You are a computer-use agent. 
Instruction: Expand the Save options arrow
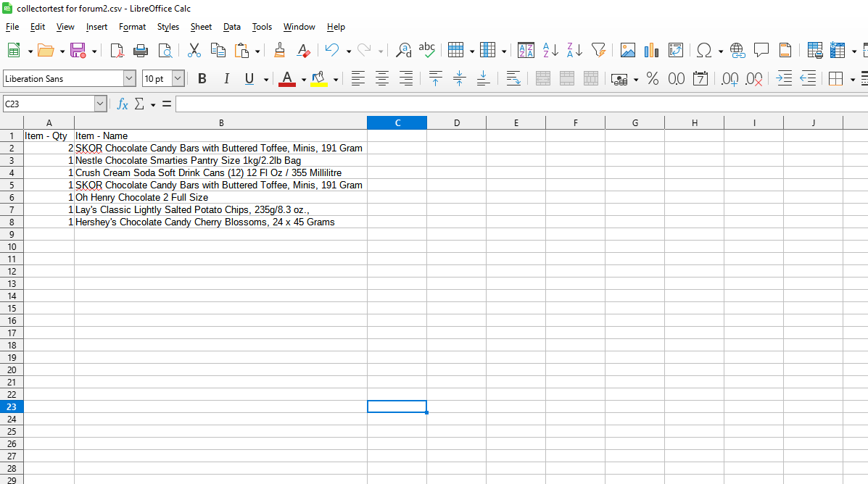click(x=94, y=51)
